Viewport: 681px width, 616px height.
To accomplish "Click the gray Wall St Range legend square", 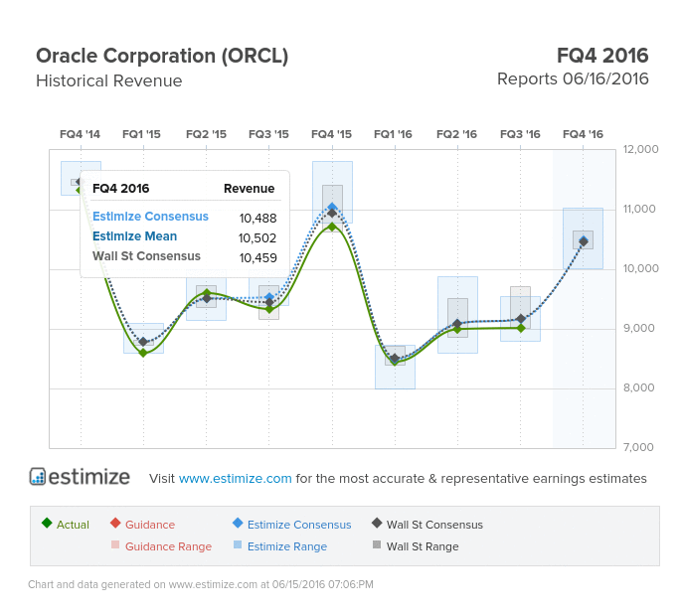I will pyautogui.click(x=377, y=544).
